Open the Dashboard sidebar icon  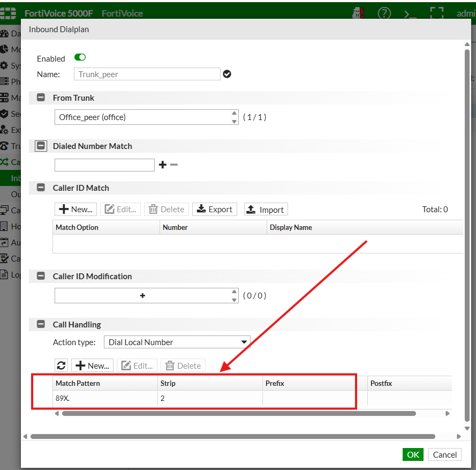[4, 33]
